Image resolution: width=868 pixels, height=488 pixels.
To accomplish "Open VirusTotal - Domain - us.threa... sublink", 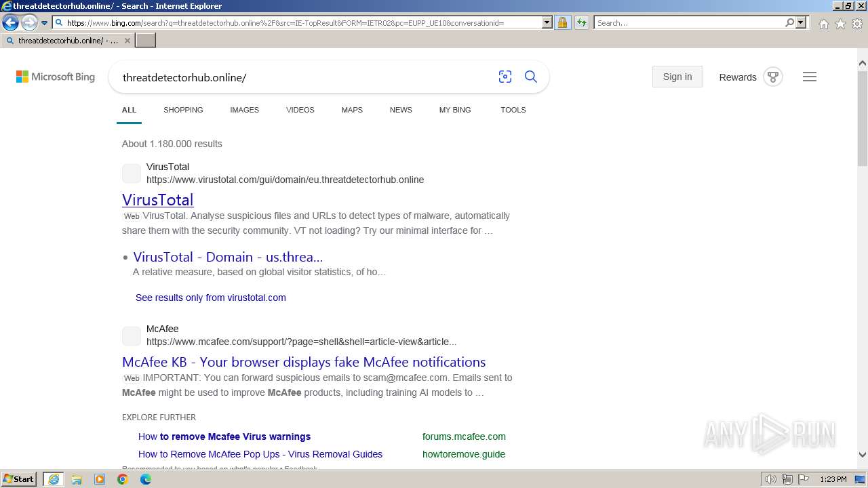I will click(x=228, y=257).
